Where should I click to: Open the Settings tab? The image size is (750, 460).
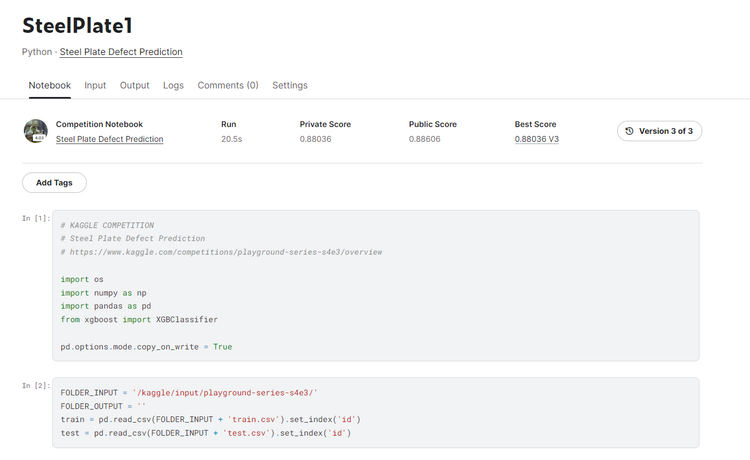[290, 85]
